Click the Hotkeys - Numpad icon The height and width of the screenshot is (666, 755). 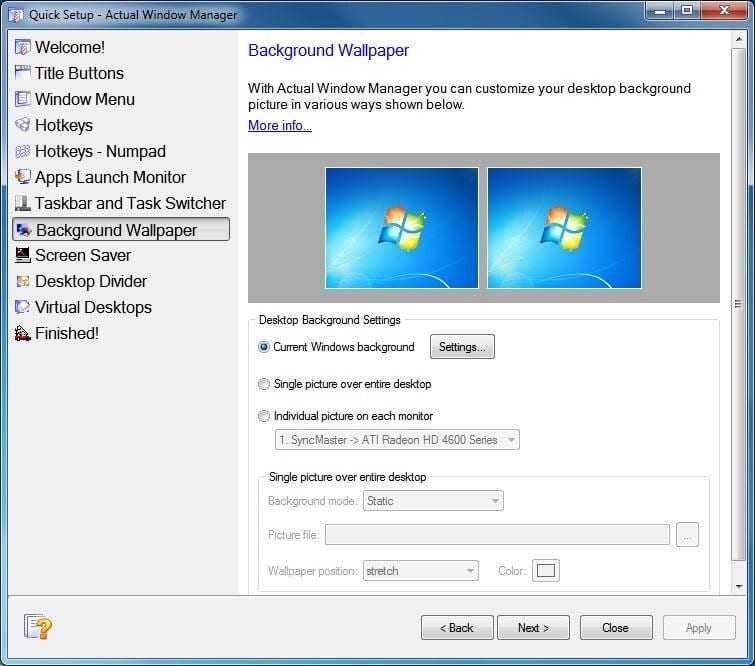22,151
